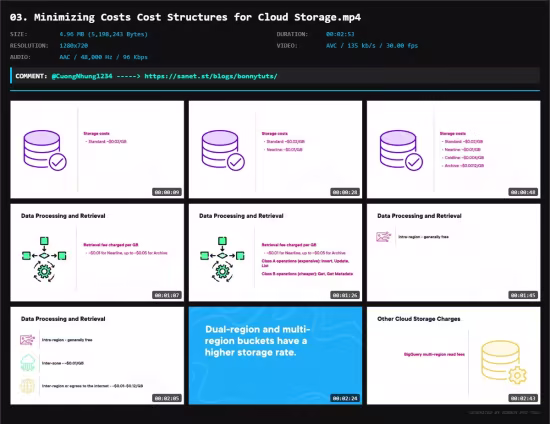This screenshot has height=424, width=550.
Task: Click the yellow inter-region globe icon
Action: [27, 386]
